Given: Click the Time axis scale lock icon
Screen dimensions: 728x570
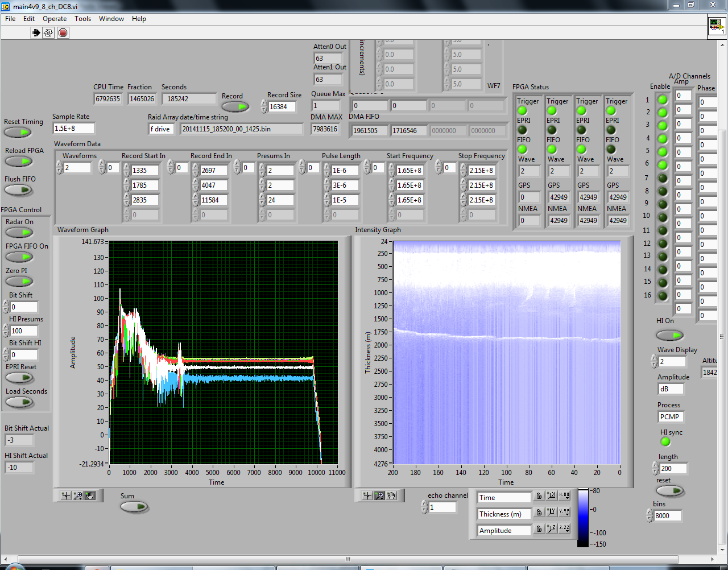Looking at the screenshot, I should pyautogui.click(x=539, y=497).
